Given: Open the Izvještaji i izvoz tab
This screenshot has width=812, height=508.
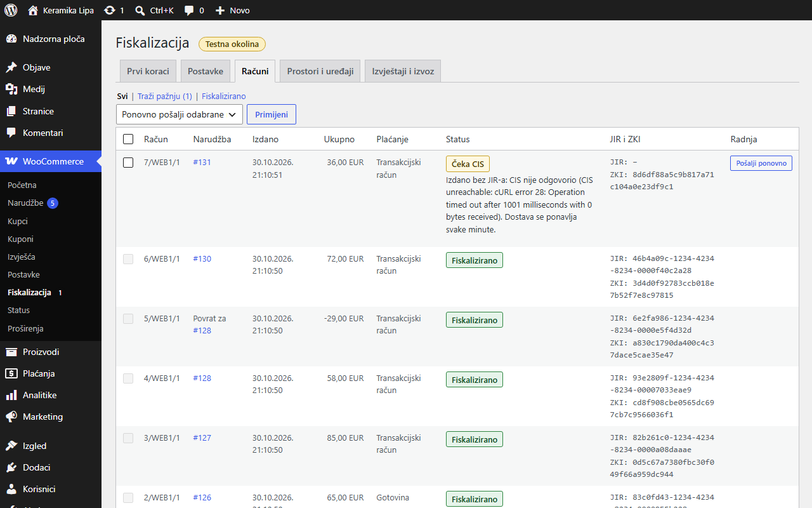Looking at the screenshot, I should [x=403, y=71].
